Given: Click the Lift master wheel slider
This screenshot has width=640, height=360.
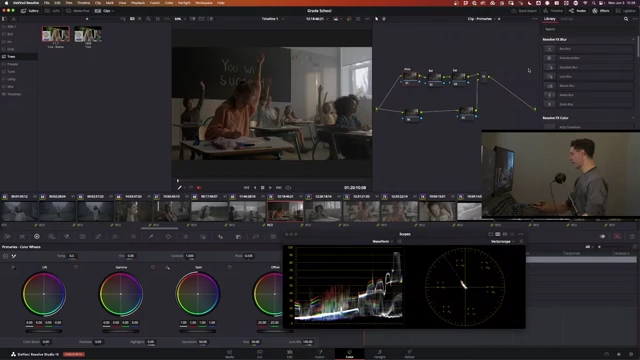Looking at the screenshot, I should click(x=44, y=331).
